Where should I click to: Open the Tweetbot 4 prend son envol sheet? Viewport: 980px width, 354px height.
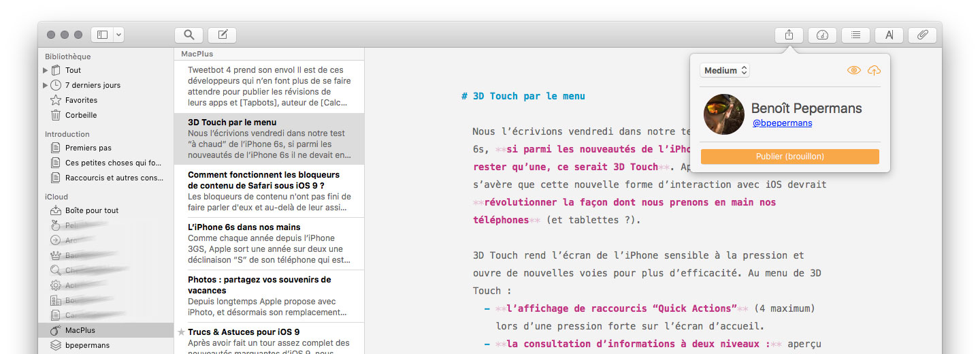pos(269,86)
